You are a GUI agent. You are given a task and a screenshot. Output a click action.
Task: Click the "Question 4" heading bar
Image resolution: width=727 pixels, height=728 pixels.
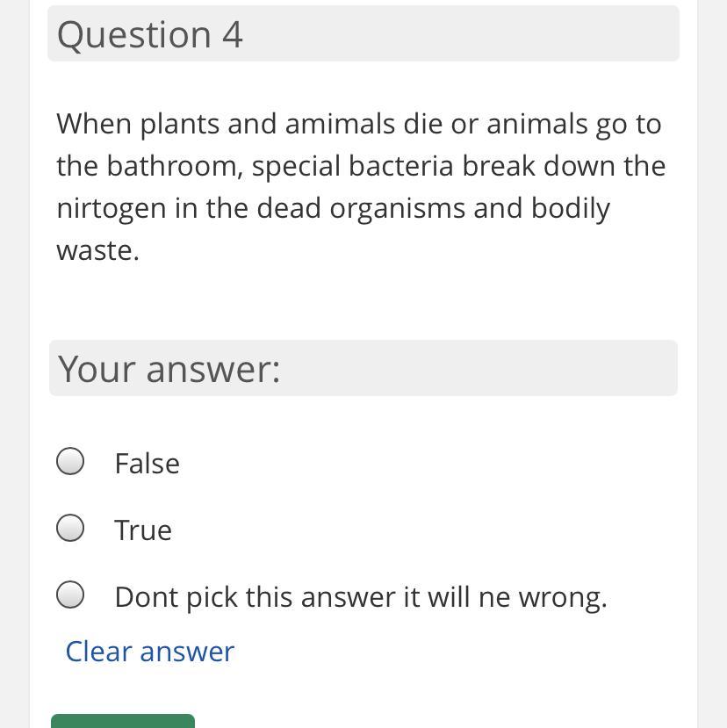point(363,34)
